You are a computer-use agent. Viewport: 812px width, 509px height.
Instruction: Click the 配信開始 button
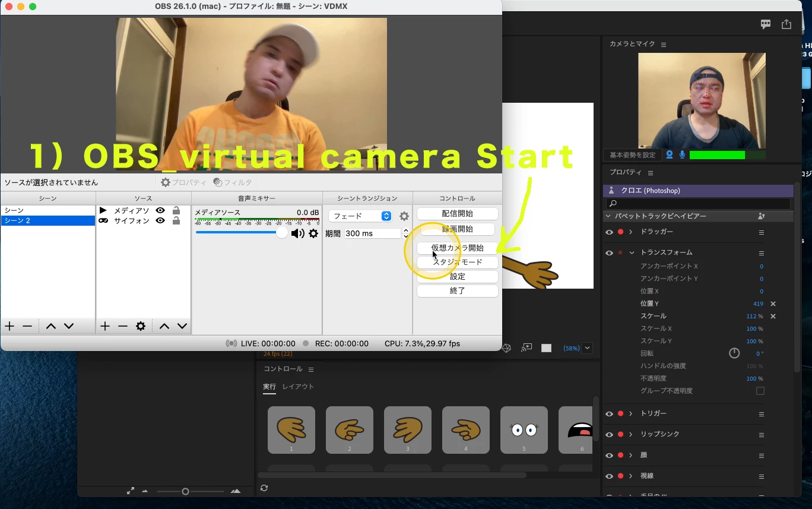(458, 213)
